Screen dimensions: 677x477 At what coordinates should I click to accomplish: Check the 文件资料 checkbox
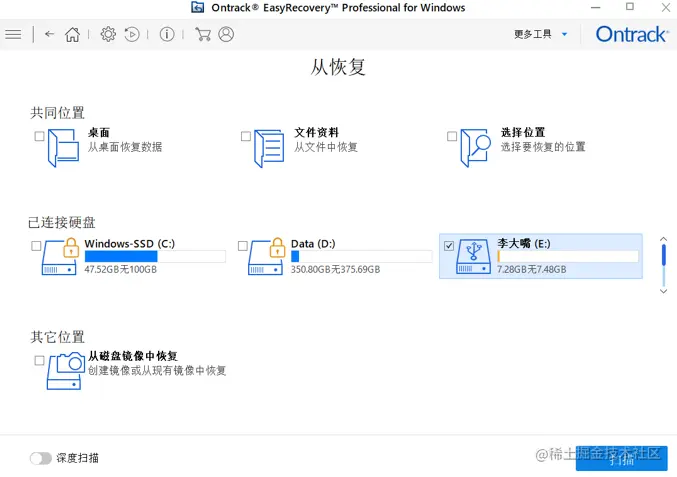[246, 136]
